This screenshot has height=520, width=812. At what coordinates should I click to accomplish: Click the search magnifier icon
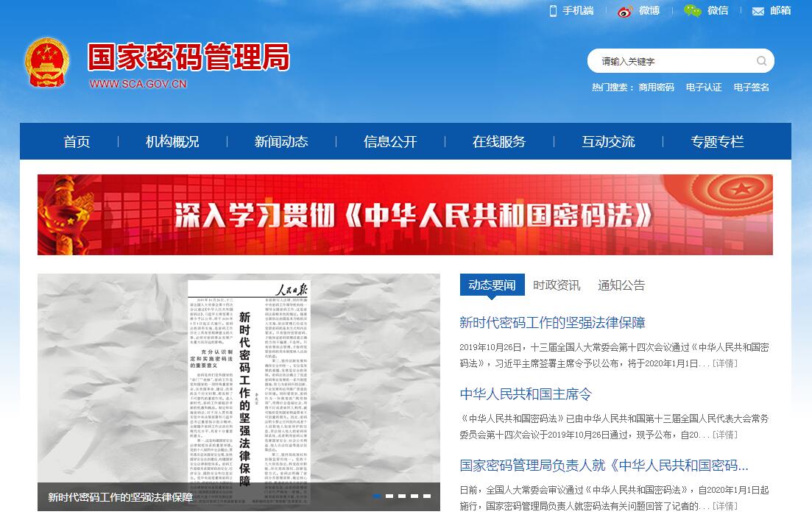[761, 61]
